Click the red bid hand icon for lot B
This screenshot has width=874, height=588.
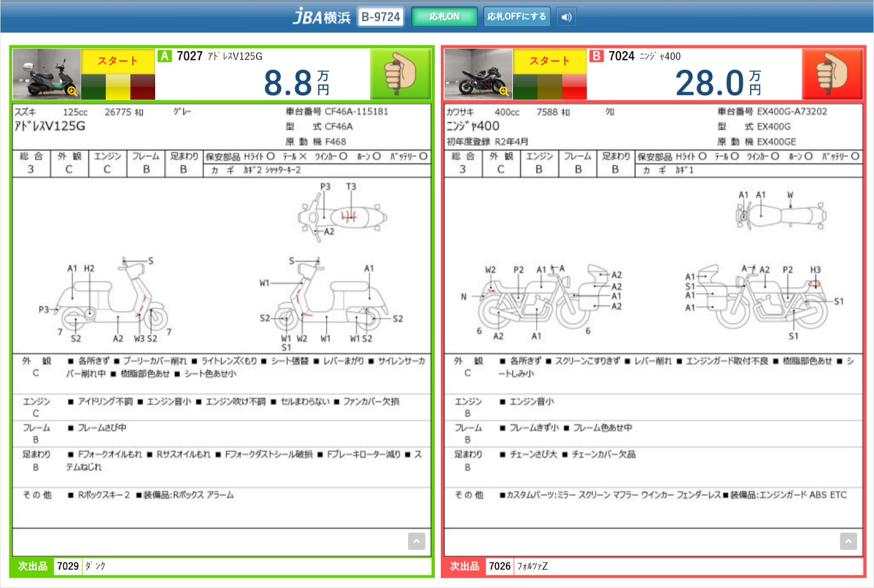coord(832,74)
